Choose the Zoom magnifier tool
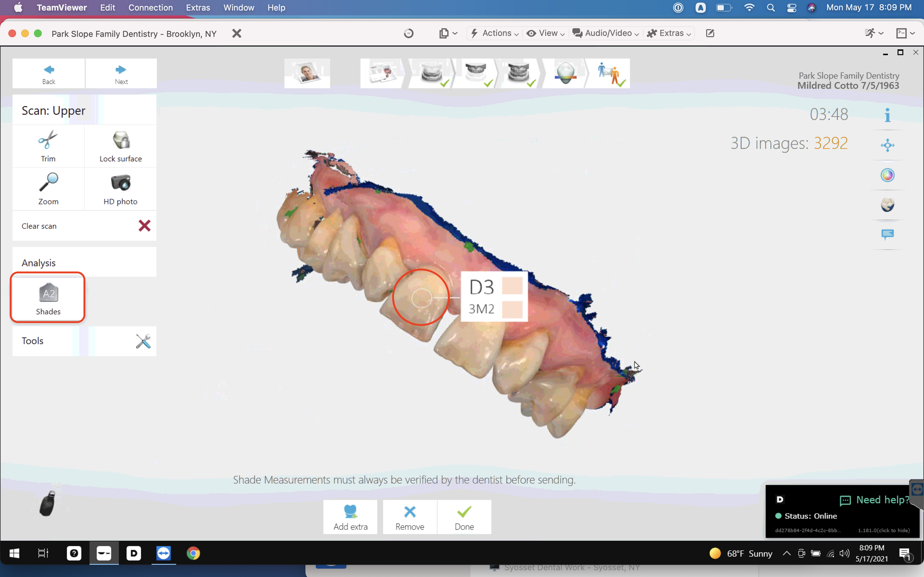The width and height of the screenshot is (924, 577). coord(48,189)
